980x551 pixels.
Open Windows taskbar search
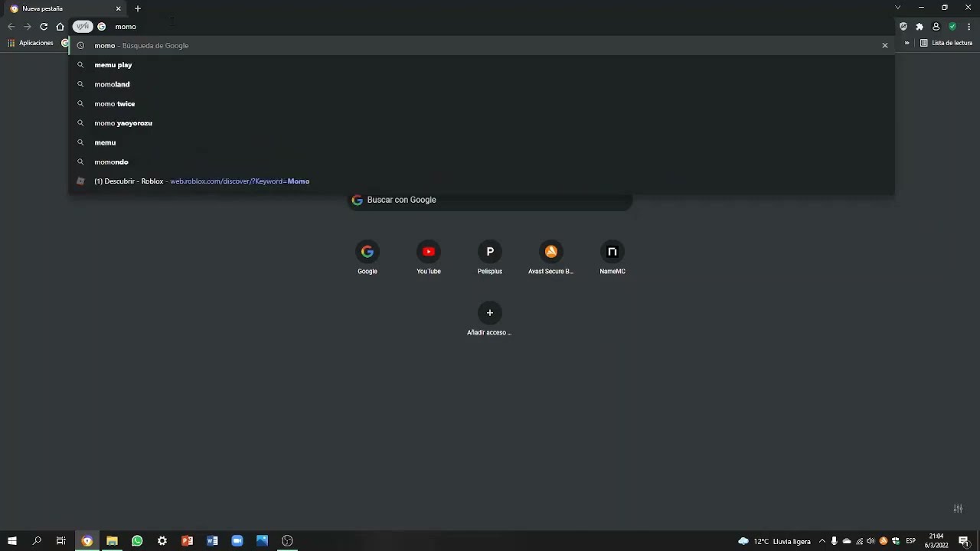37,541
